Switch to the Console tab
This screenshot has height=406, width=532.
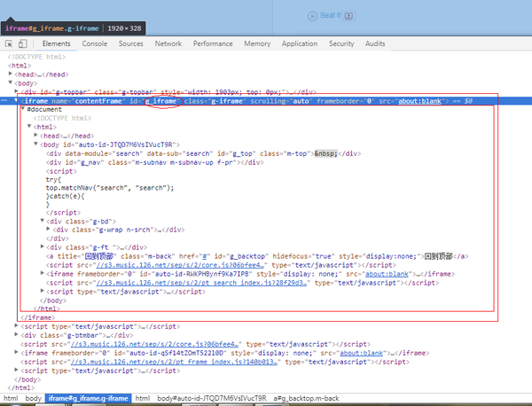coord(95,43)
